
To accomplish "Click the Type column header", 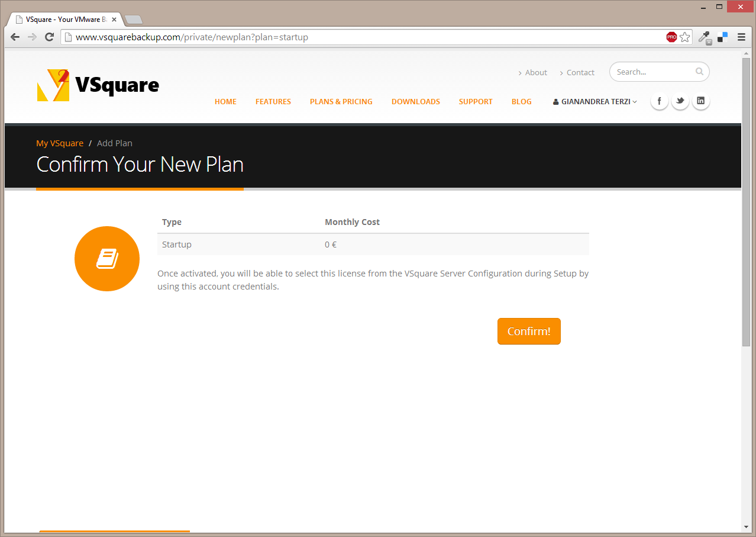I will [x=172, y=222].
